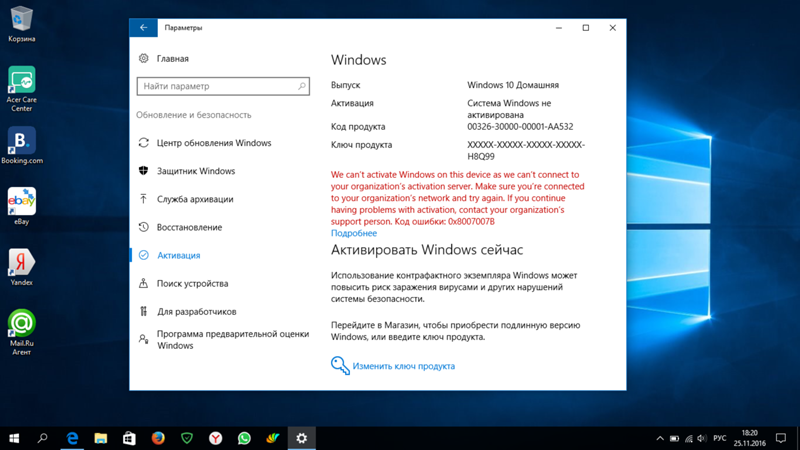Open the colorful fan taskbar app

(x=273, y=438)
